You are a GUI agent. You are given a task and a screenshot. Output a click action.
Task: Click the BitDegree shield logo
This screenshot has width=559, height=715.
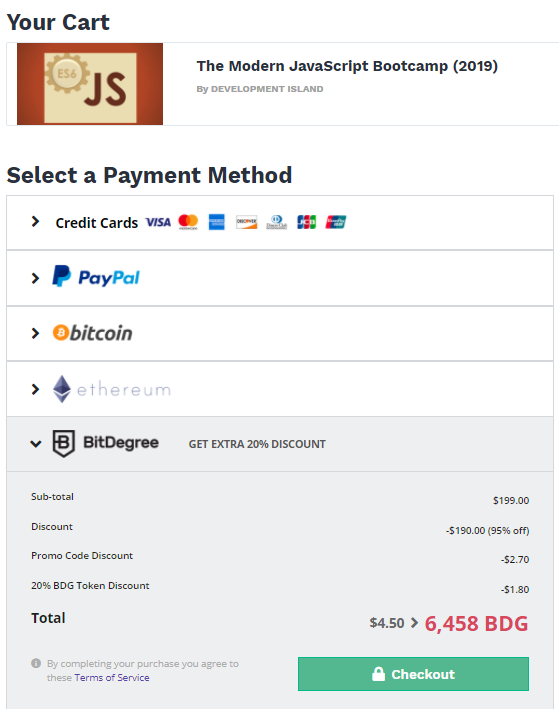[x=63, y=443]
